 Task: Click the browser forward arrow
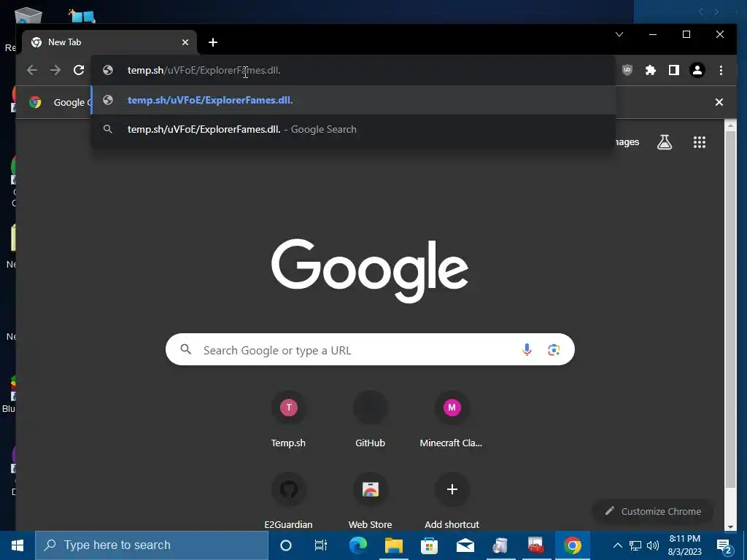(x=55, y=71)
